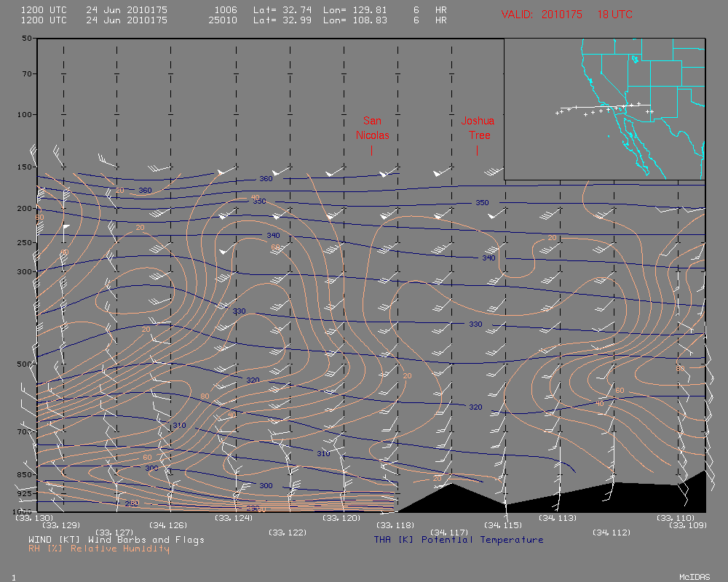Click the McIDAS label at bottom right

coord(695,577)
